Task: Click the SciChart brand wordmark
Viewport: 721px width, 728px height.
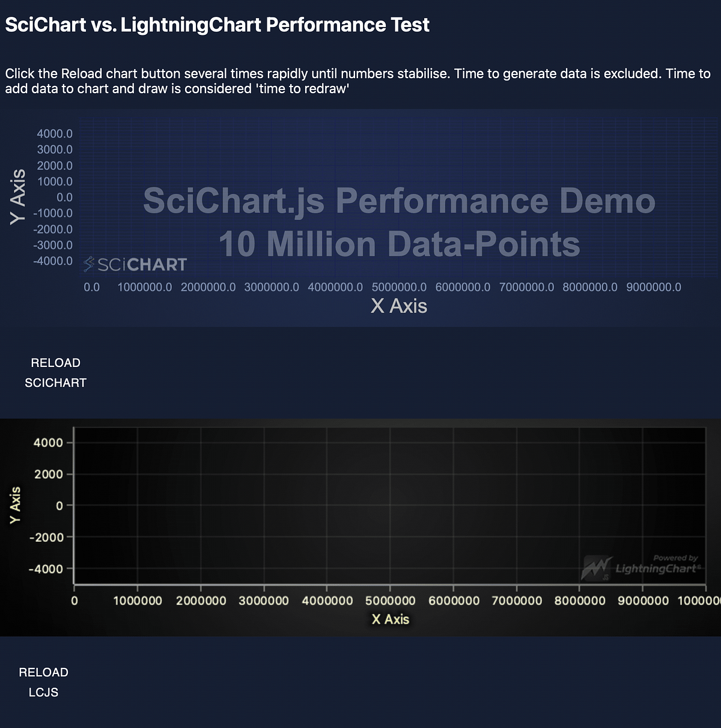Action: coord(143,264)
